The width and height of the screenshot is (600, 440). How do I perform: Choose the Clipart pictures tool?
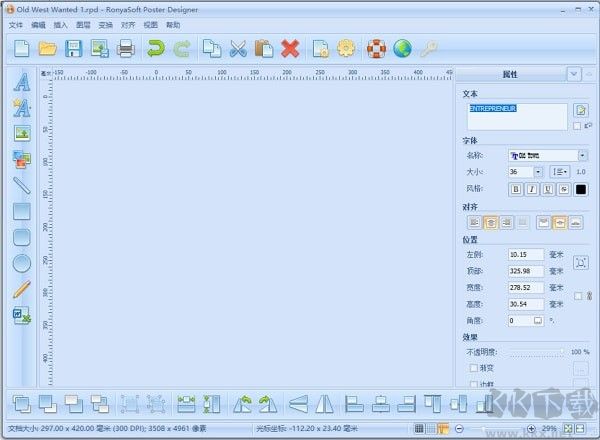[x=22, y=159]
